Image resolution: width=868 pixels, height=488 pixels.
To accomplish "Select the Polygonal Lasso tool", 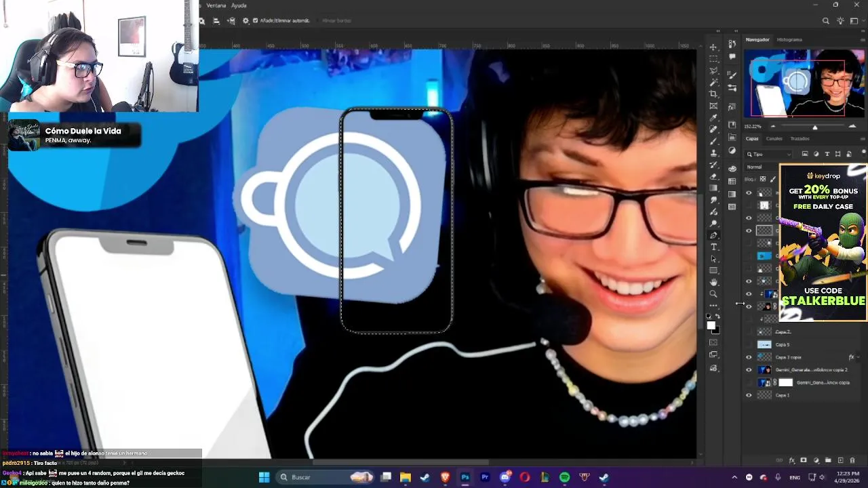I will (713, 70).
